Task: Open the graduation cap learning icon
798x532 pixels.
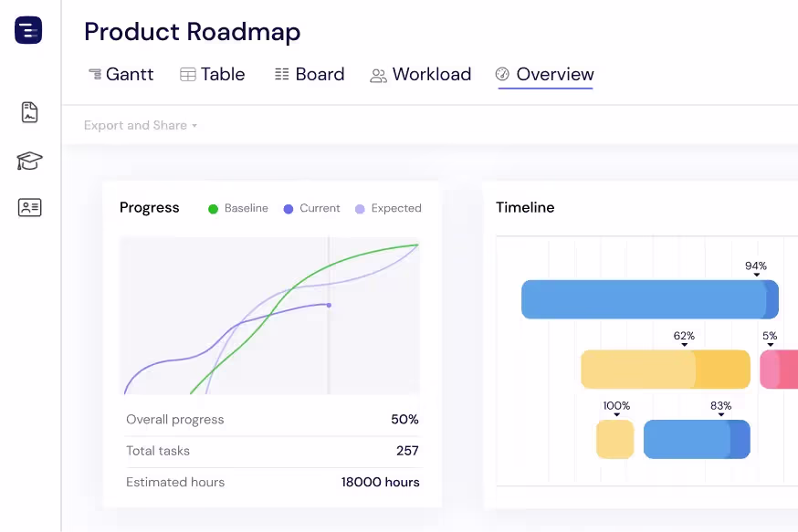Action: click(29, 161)
